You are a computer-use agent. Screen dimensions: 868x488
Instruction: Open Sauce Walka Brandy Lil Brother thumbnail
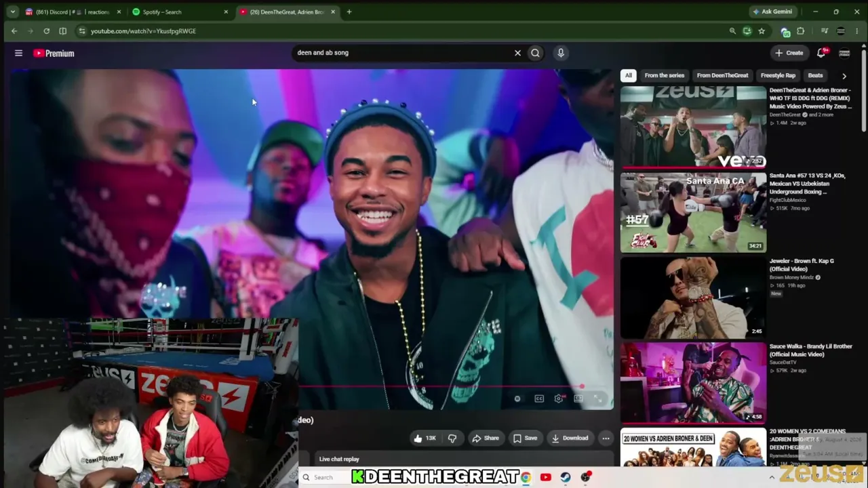pyautogui.click(x=693, y=383)
